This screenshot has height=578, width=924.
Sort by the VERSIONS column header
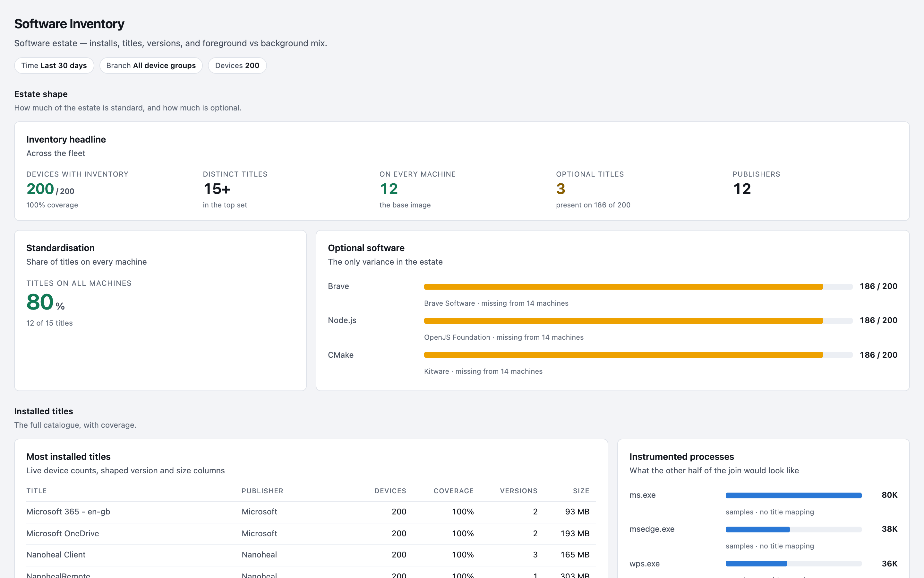tap(518, 491)
